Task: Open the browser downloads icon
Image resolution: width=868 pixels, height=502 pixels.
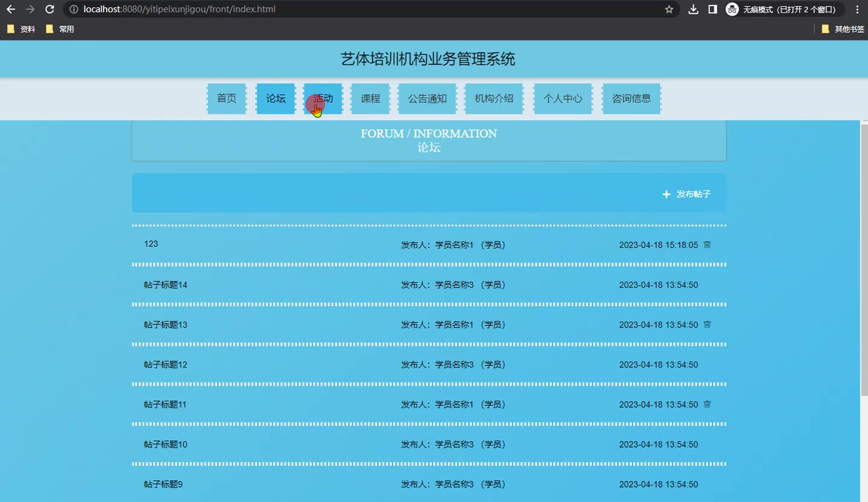Action: 693,10
